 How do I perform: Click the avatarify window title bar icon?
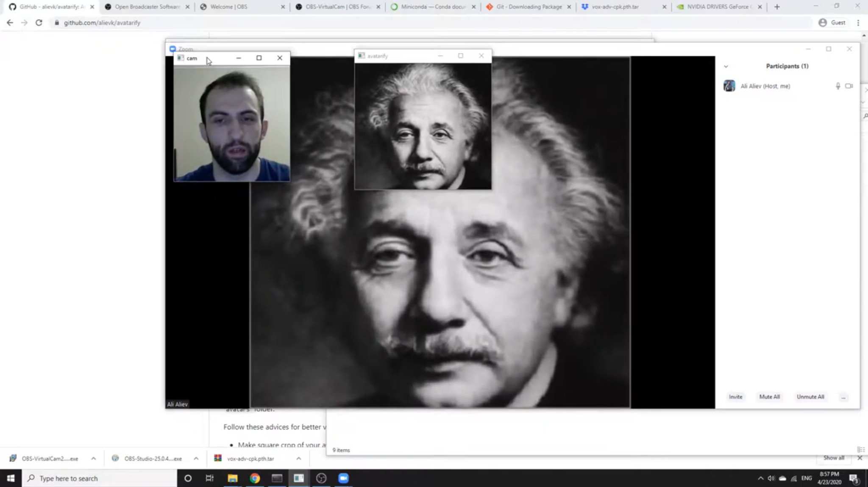click(361, 55)
